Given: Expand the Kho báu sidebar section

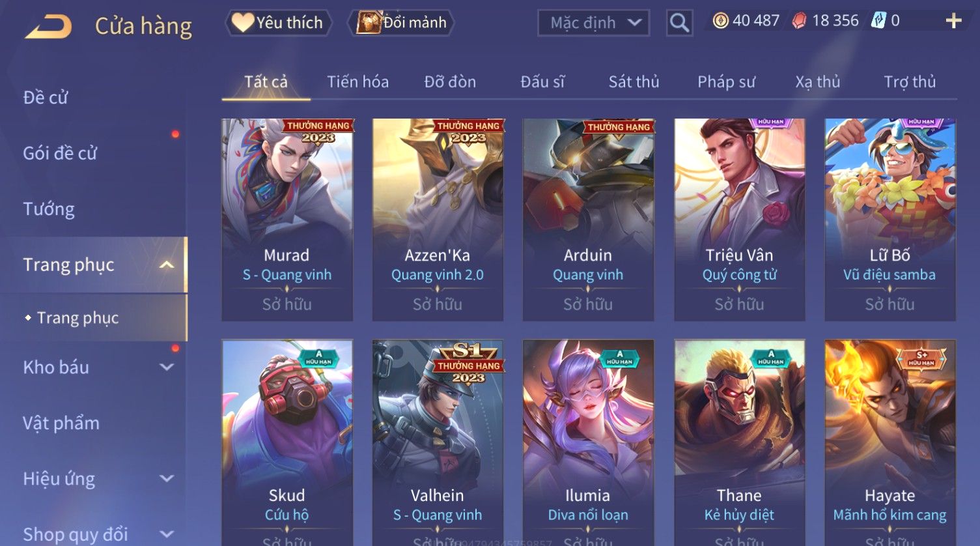Looking at the screenshot, I should [167, 367].
